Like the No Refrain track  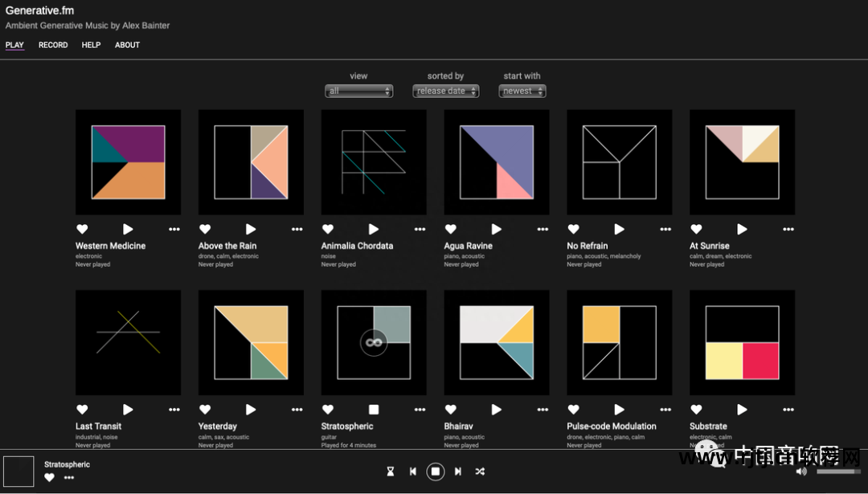click(574, 230)
